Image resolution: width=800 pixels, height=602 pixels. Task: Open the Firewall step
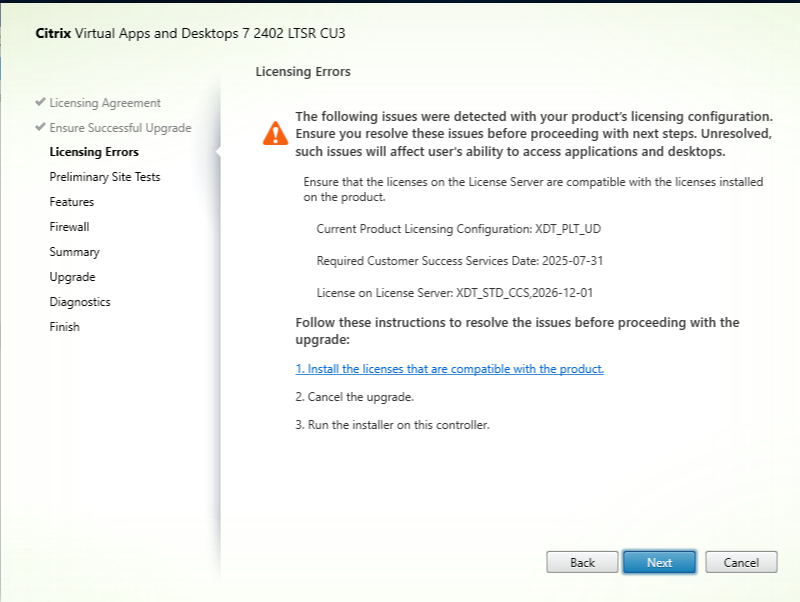[69, 227]
